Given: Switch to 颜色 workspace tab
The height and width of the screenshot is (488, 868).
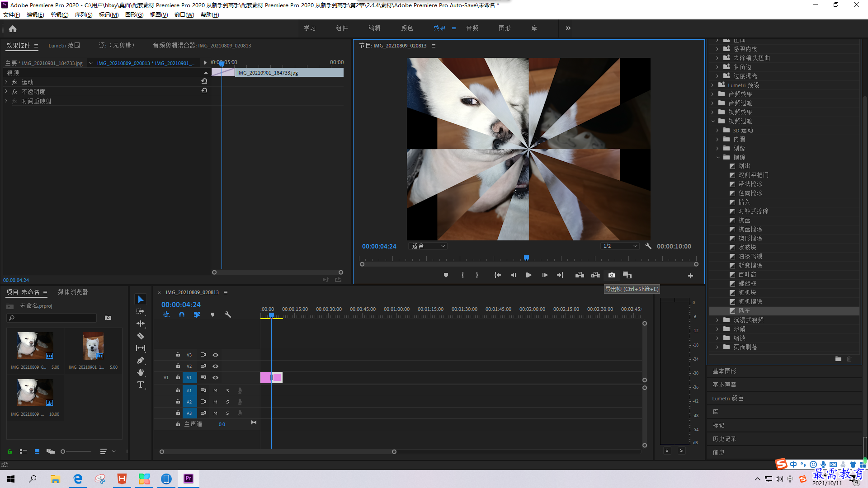Looking at the screenshot, I should [407, 28].
